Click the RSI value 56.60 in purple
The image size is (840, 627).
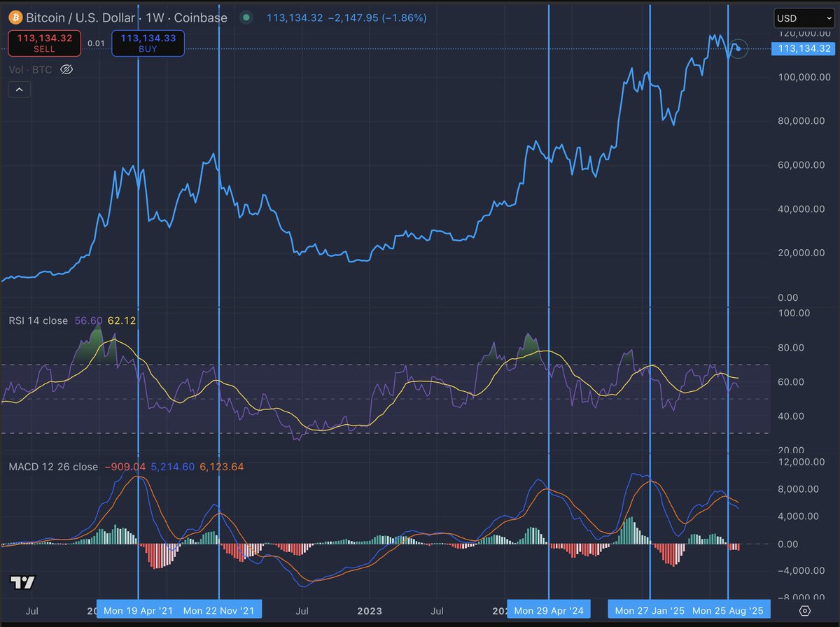click(87, 320)
